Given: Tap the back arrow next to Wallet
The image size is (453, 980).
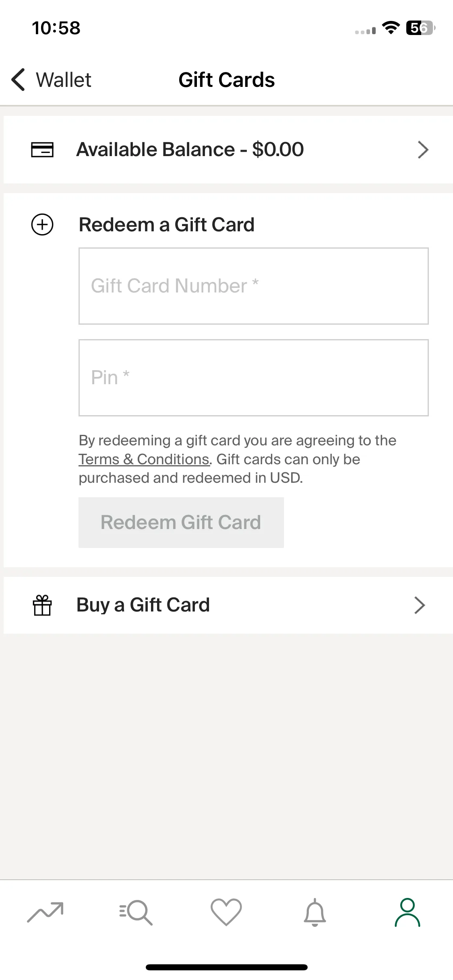Looking at the screenshot, I should pos(19,80).
